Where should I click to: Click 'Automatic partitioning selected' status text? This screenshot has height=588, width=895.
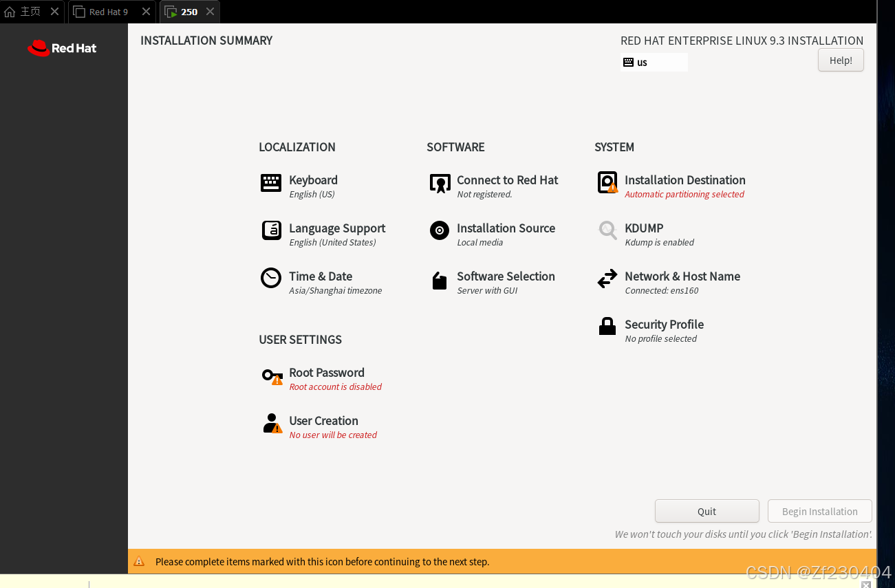(x=684, y=195)
